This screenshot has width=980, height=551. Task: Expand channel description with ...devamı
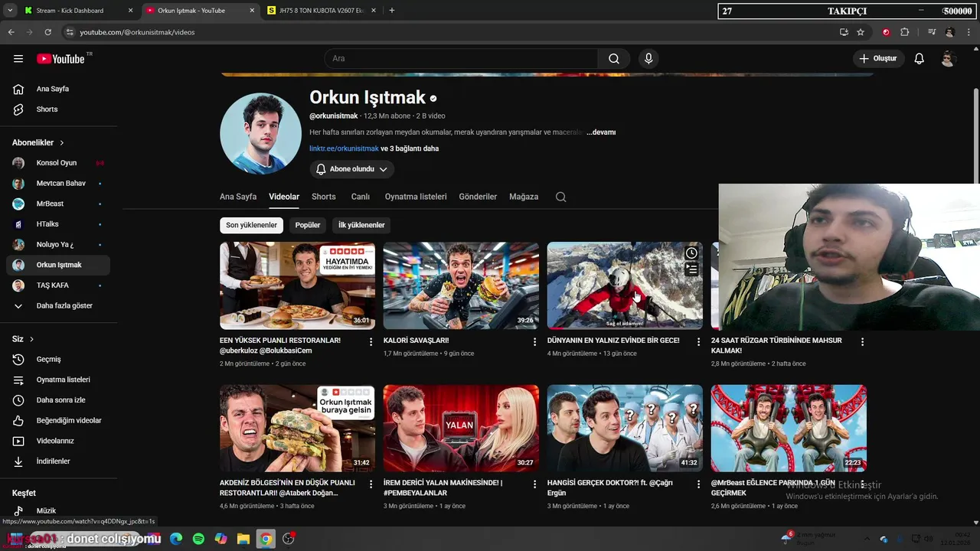pos(601,132)
